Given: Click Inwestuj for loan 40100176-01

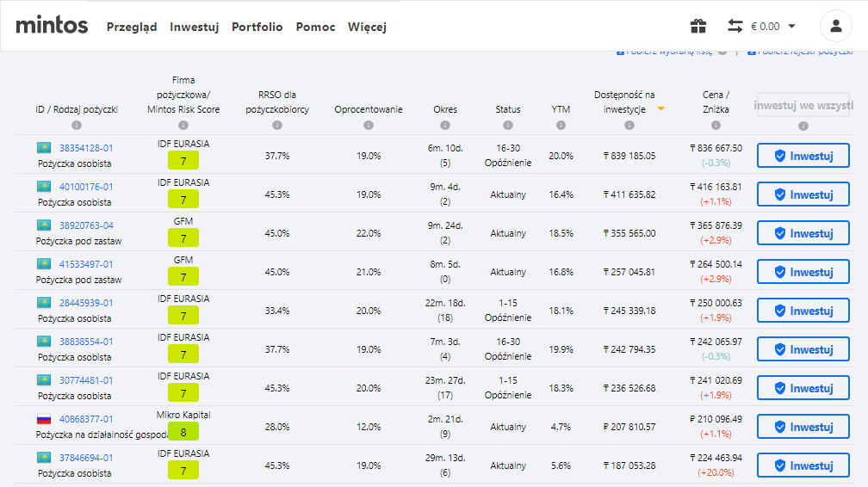Looking at the screenshot, I should click(x=803, y=194).
